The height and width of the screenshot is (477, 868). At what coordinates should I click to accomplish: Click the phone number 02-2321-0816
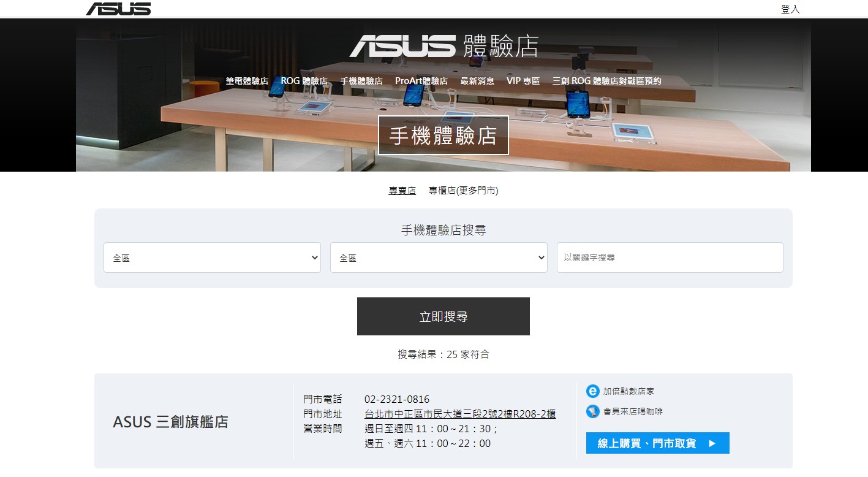pos(397,399)
